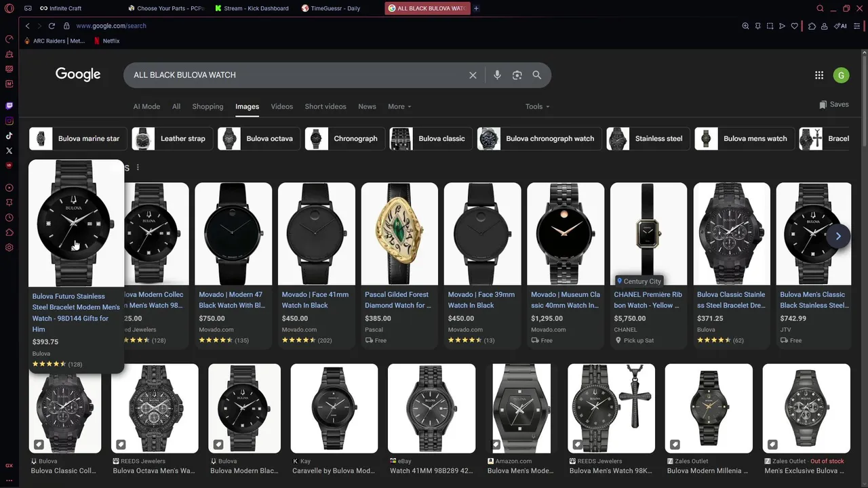Open the X (Twitter) sidebar panel
Screen dimensions: 868x488
9,150
